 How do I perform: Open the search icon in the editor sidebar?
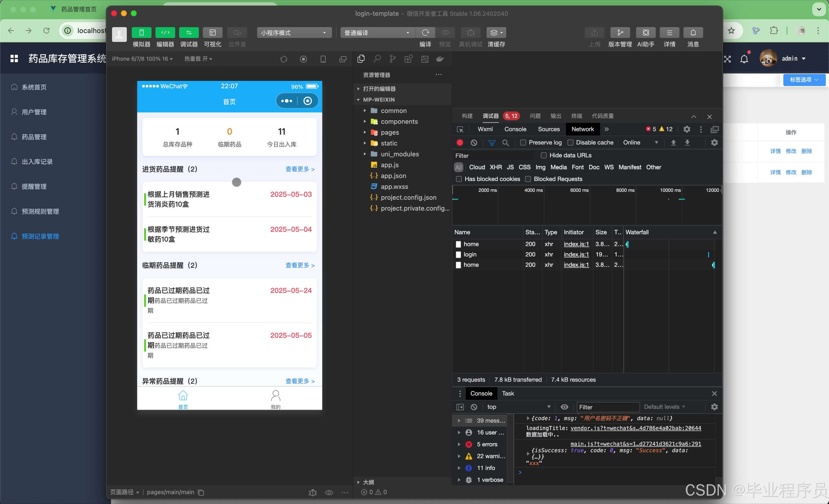pos(377,59)
